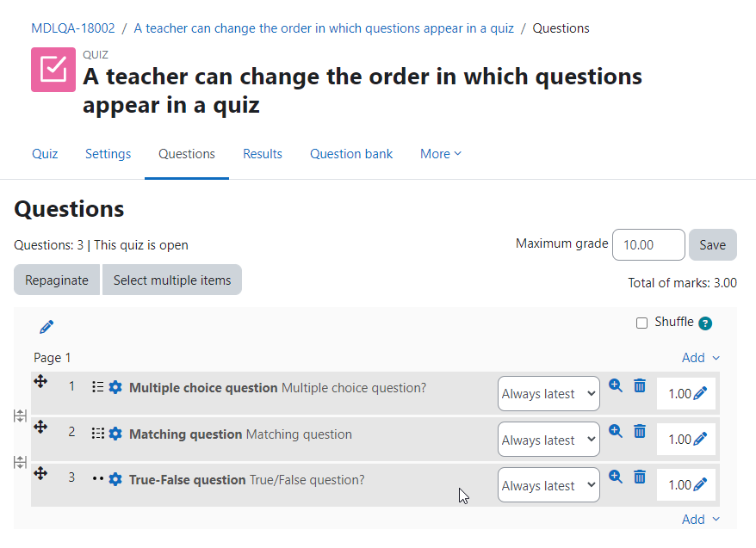Click the Maximum grade input field
756x548 pixels.
648,244
